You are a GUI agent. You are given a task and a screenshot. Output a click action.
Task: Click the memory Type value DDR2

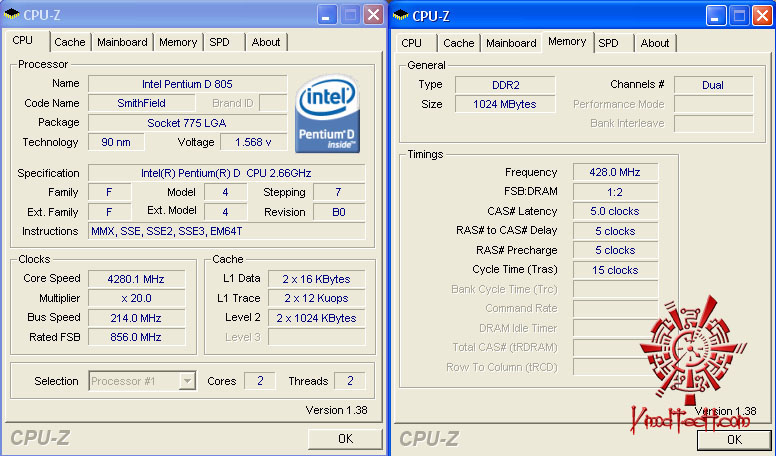[x=505, y=85]
